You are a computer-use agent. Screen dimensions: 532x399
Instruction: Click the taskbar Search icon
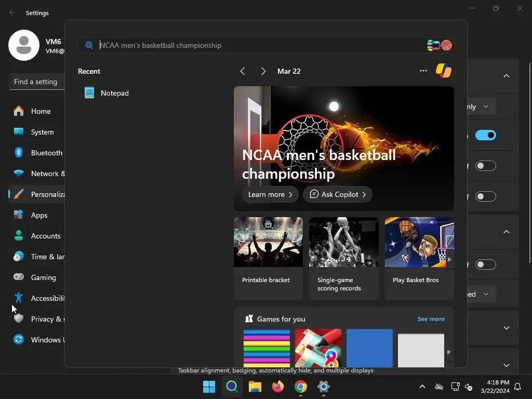(x=232, y=387)
